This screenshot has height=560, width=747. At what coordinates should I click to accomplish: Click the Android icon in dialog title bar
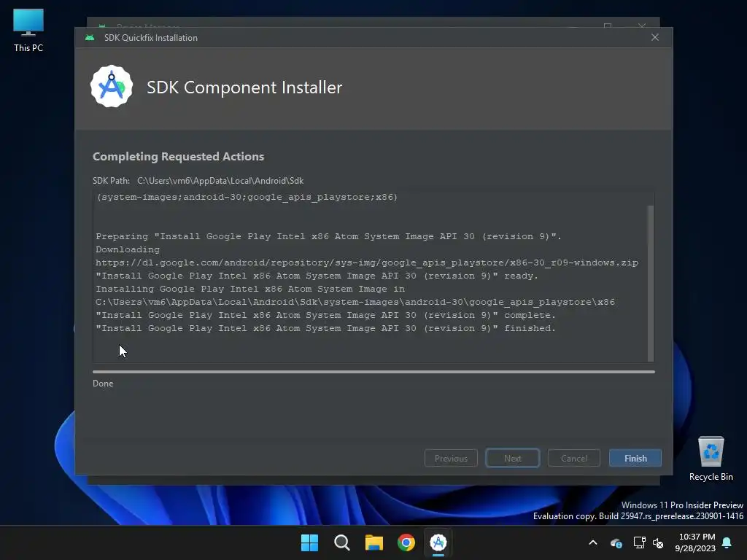click(x=90, y=38)
